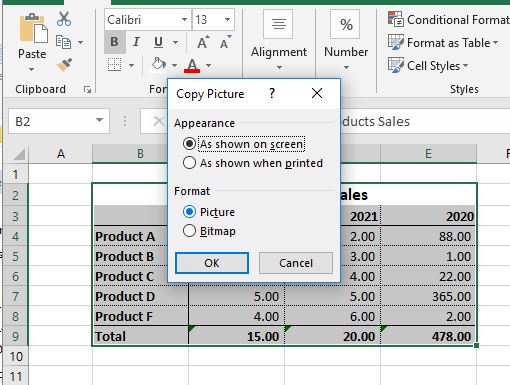The image size is (510, 385).
Task: Click the 15.00 total cell
Action: (x=236, y=336)
